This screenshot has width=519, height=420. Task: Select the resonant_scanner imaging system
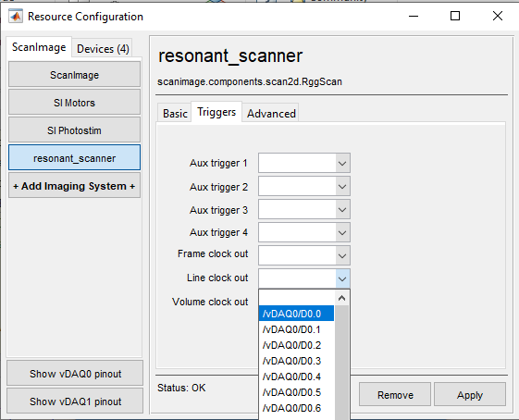pyautogui.click(x=75, y=158)
